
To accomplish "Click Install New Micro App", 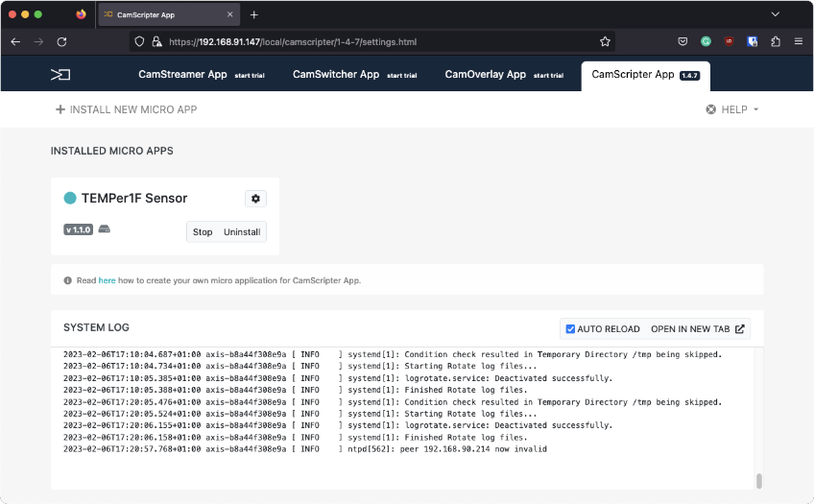I will 126,109.
